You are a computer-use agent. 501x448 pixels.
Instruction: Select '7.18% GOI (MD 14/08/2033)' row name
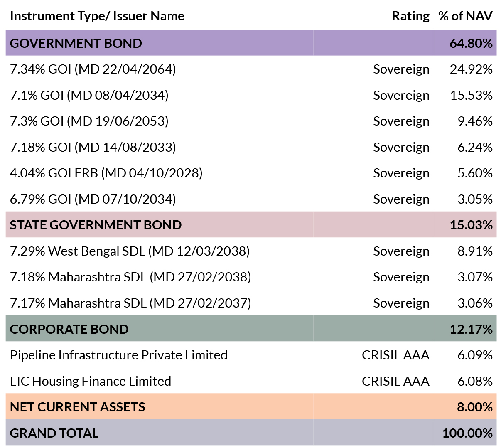pos(93,147)
